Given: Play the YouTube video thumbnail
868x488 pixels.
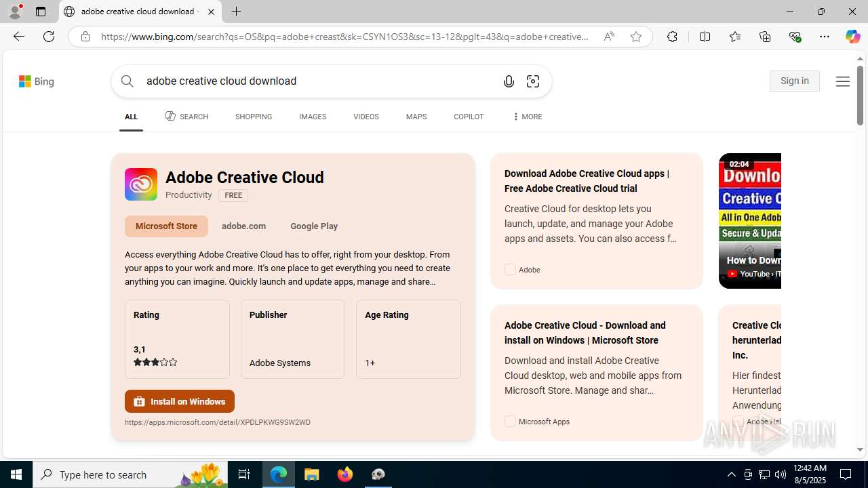Looking at the screenshot, I should [x=749, y=220].
